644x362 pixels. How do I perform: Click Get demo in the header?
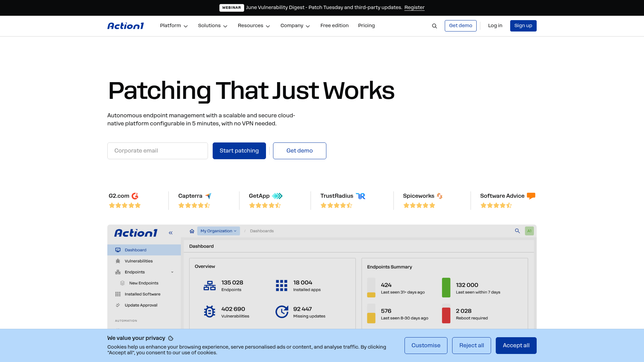(461, 26)
